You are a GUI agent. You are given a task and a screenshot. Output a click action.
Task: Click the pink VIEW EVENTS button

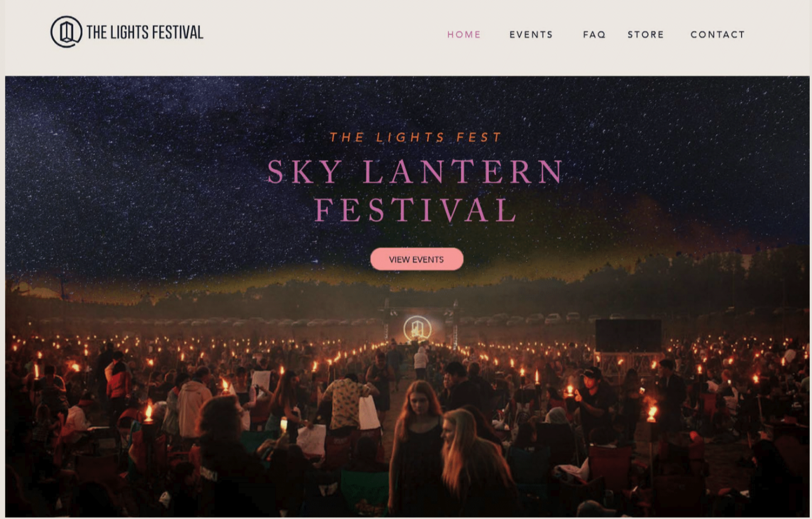tap(417, 259)
